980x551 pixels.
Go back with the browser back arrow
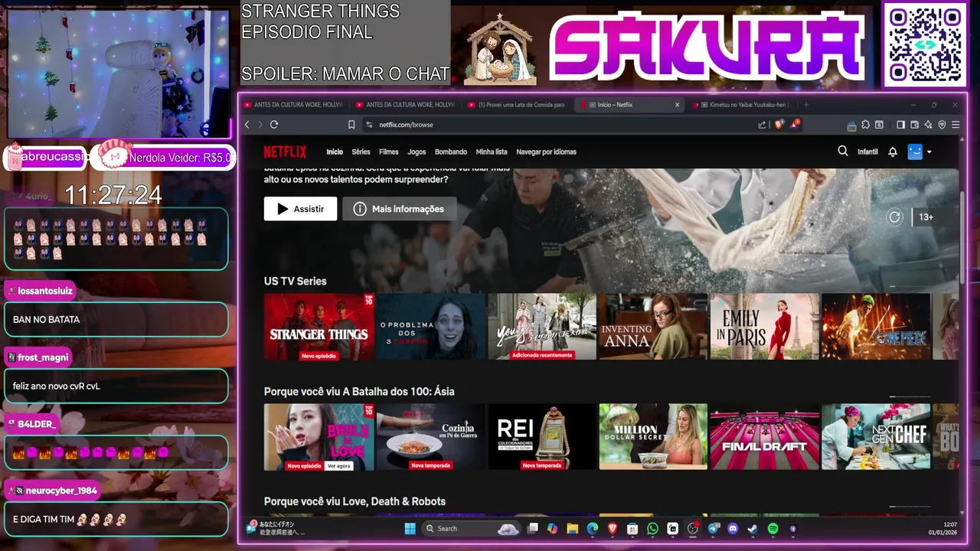(x=247, y=125)
